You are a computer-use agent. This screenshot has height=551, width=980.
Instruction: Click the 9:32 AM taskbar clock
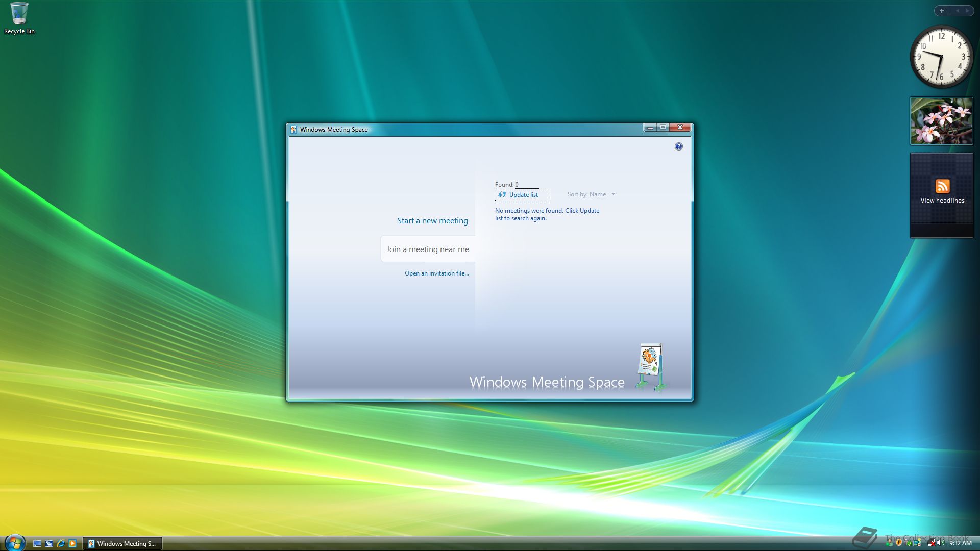960,543
